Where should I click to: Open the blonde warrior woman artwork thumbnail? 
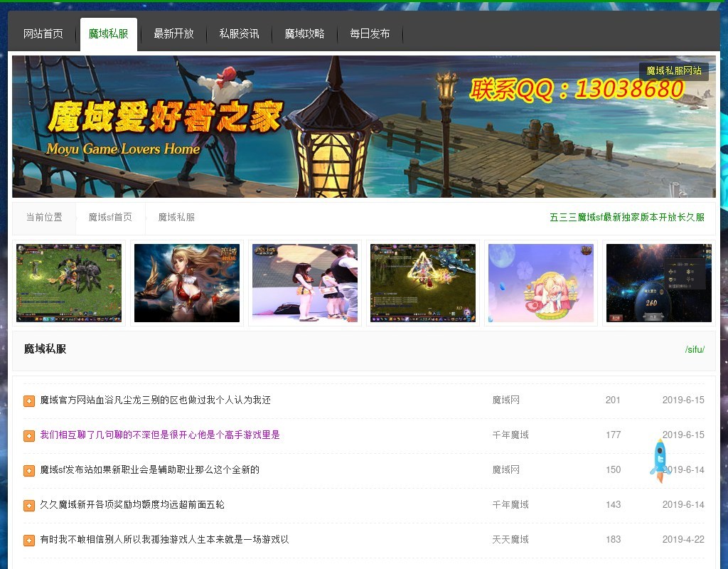187,283
